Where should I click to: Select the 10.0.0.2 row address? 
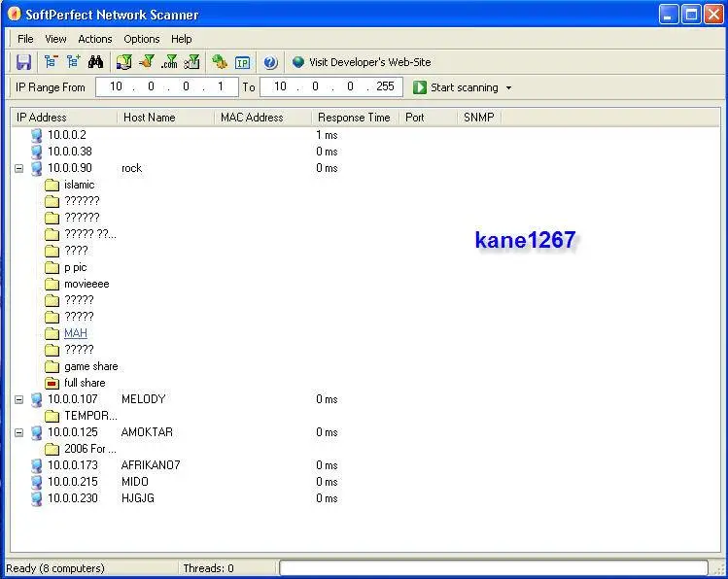click(x=67, y=135)
